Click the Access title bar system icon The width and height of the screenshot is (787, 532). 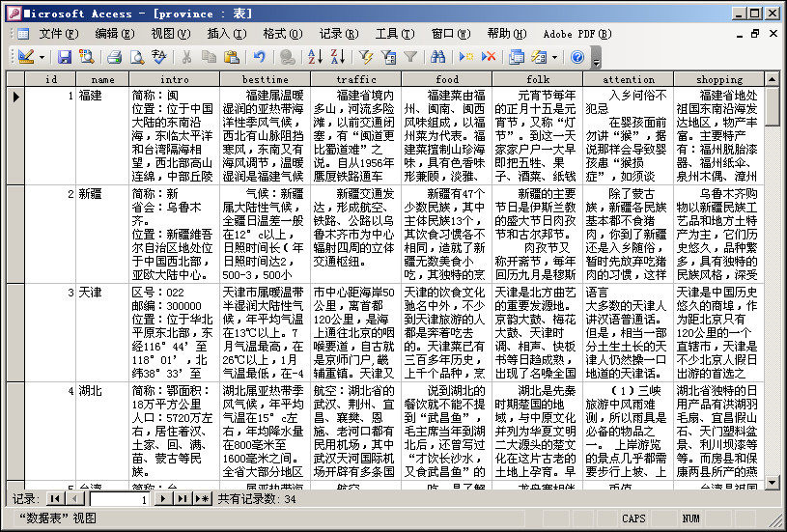(x=14, y=14)
